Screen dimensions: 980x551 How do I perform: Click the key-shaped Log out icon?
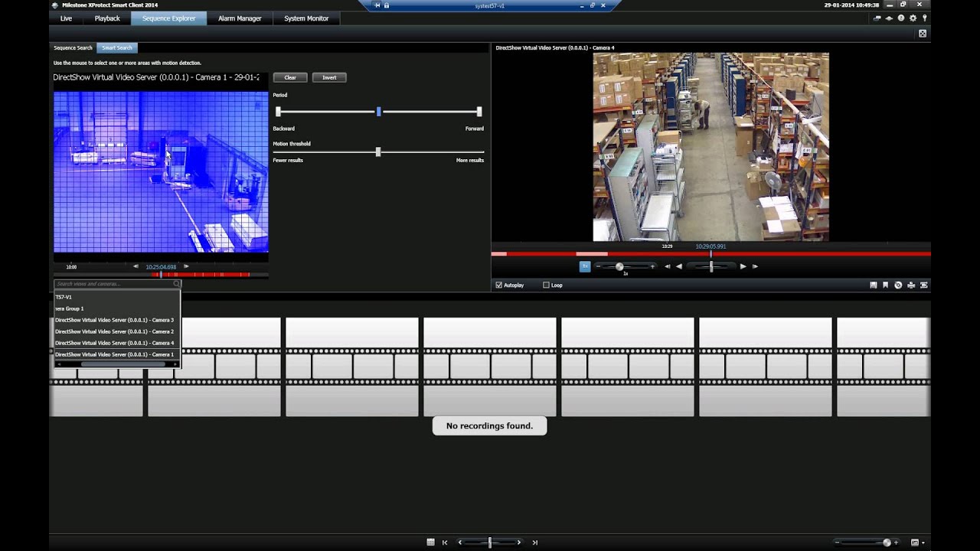[x=925, y=18]
